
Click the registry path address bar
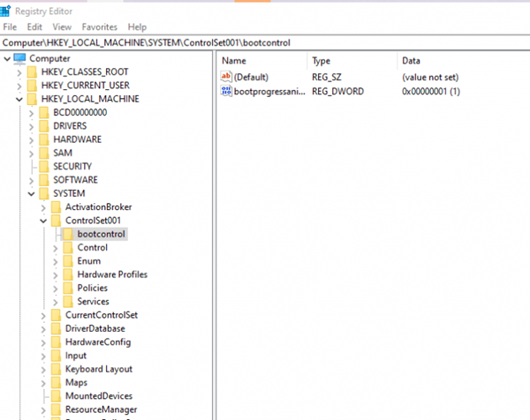click(265, 43)
